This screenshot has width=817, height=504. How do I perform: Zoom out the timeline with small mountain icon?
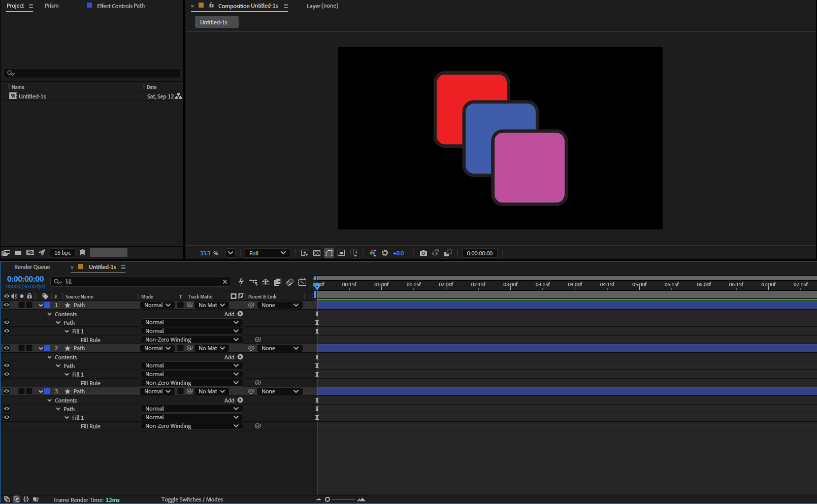[318, 499]
